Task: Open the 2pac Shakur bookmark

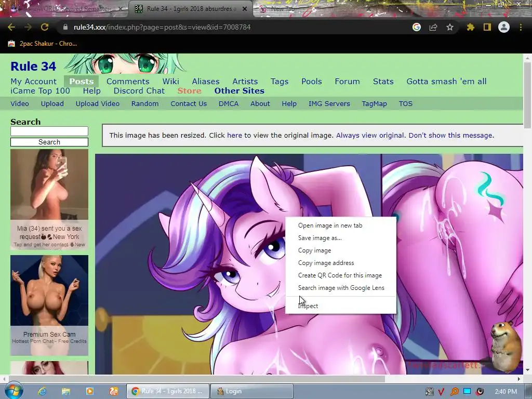Action: (x=43, y=44)
